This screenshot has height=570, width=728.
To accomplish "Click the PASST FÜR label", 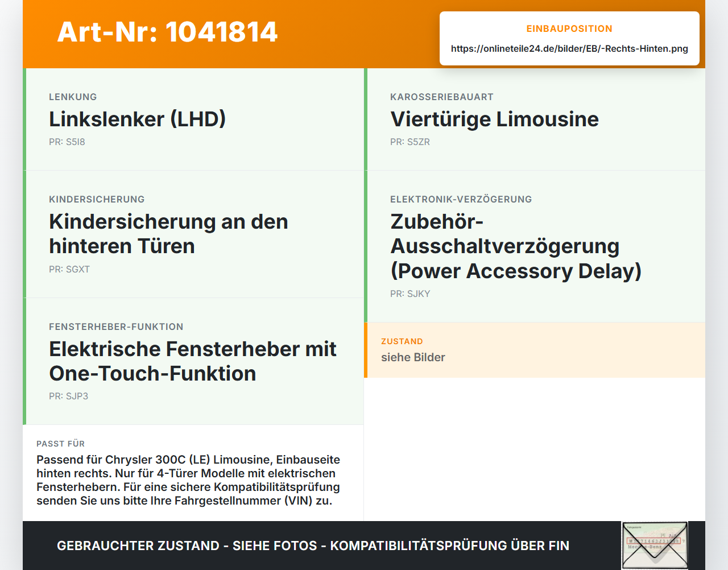I will [x=60, y=444].
